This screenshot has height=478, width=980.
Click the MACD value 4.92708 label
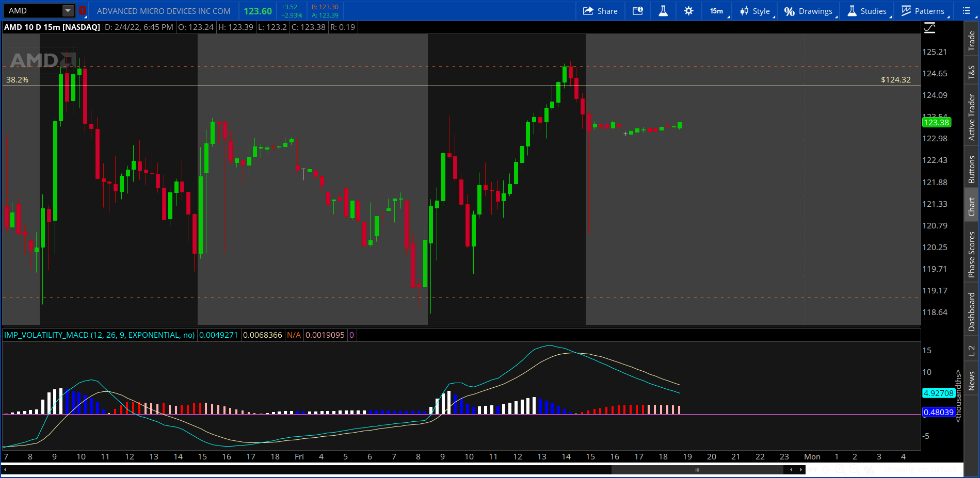pos(939,393)
